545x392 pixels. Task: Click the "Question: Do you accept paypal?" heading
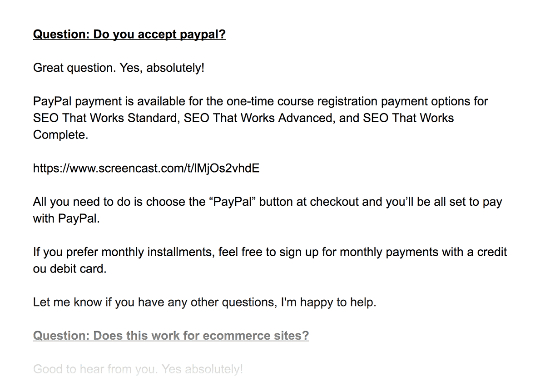[x=129, y=35]
